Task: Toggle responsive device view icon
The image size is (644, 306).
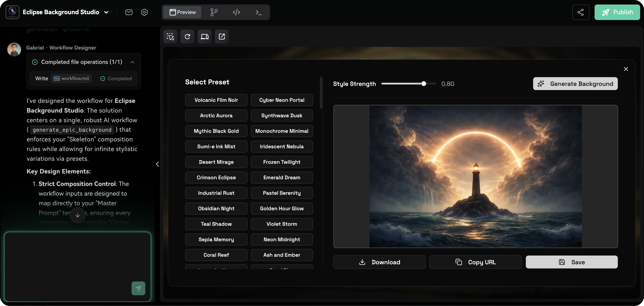Action: click(x=204, y=37)
